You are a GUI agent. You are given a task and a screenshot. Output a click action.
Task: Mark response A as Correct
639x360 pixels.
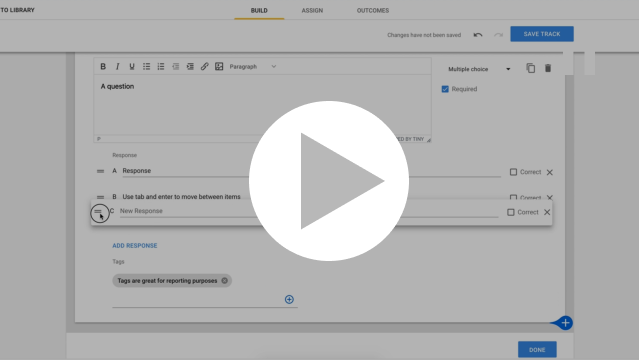513,172
